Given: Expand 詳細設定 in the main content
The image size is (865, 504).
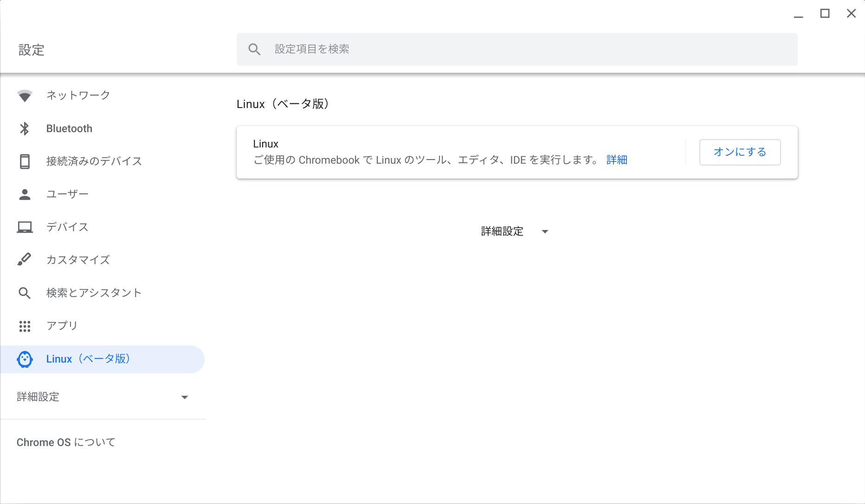Looking at the screenshot, I should 515,231.
